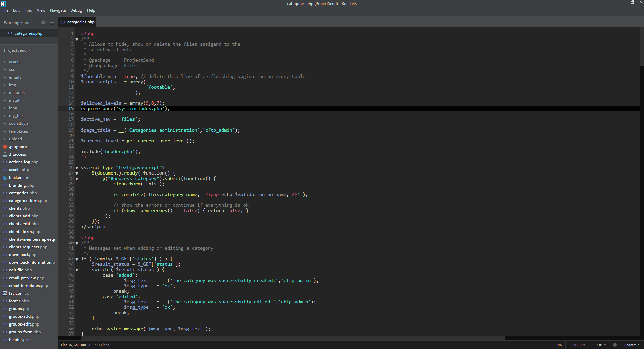This screenshot has width=644, height=349.
Task: Open the Help menu
Action: [x=91, y=10]
